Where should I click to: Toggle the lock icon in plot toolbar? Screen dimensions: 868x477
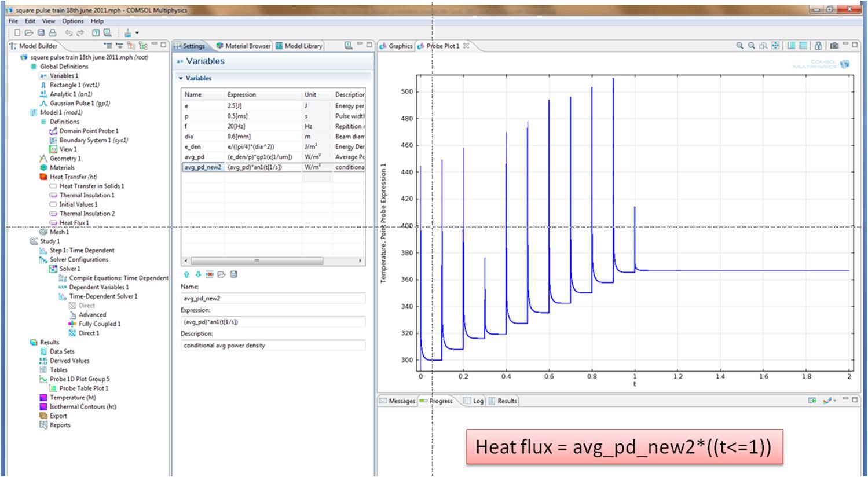point(818,46)
